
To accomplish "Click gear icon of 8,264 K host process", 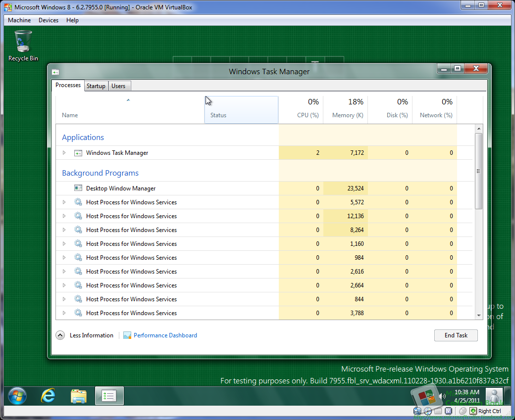I will coord(78,230).
